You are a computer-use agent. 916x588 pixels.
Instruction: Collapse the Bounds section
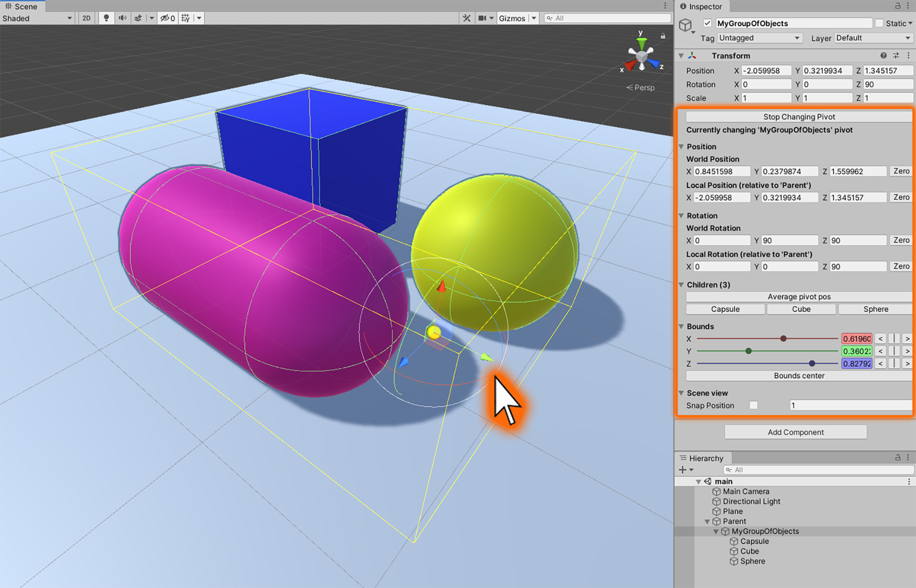pos(681,326)
